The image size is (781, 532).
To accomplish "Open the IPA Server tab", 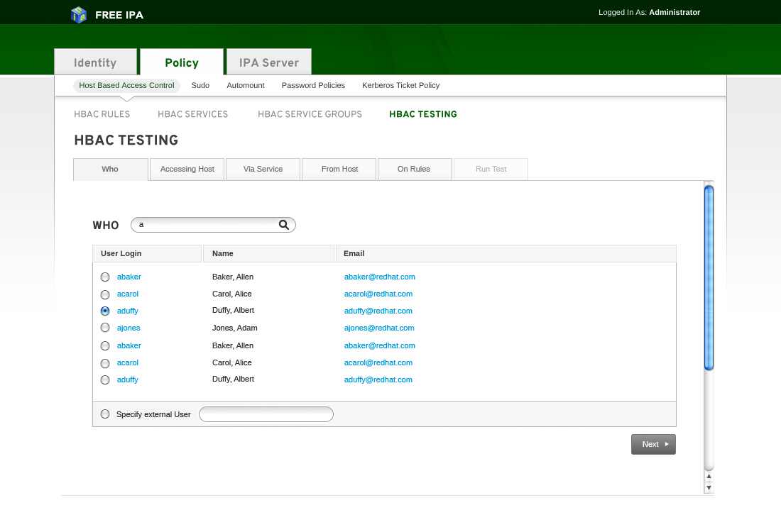I will (268, 62).
